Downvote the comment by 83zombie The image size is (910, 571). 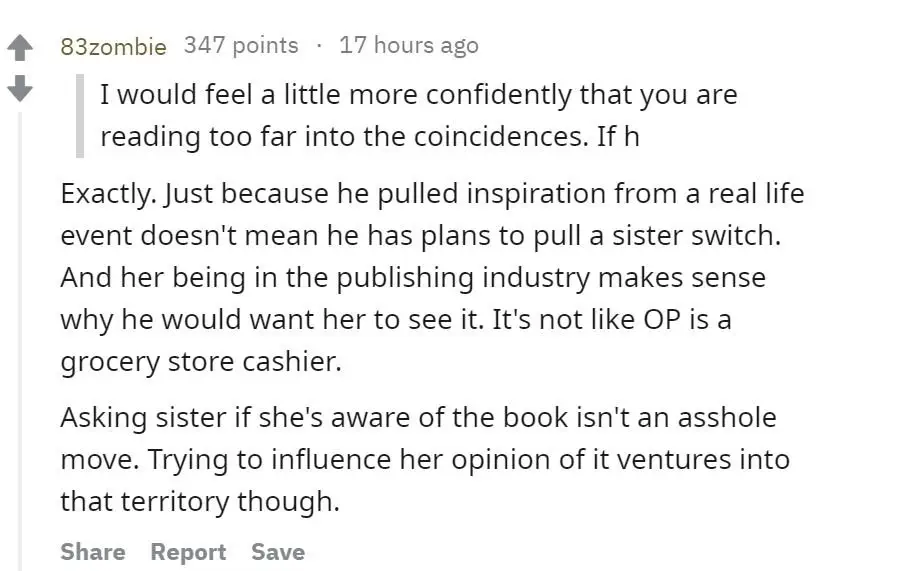tap(20, 88)
